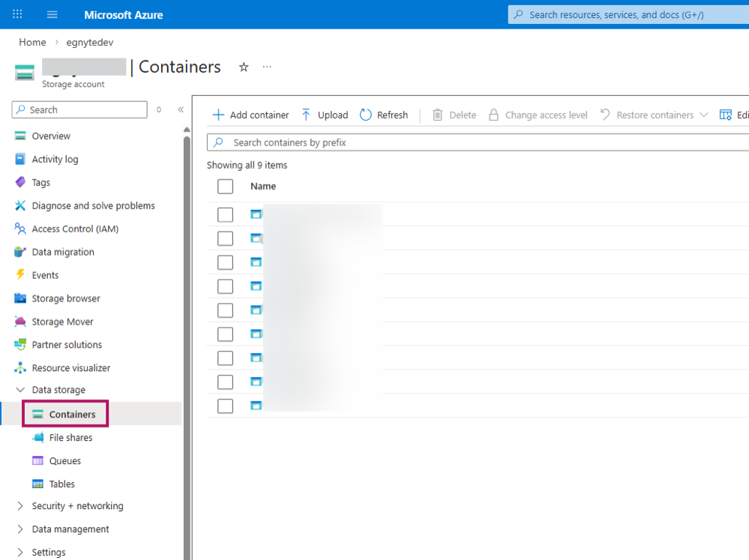Open the Azure app launcher grid

16,13
